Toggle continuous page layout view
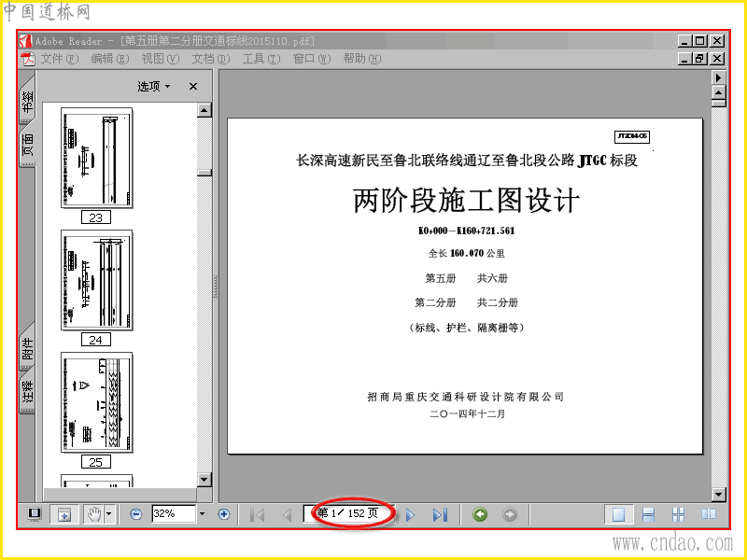 pos(648,514)
